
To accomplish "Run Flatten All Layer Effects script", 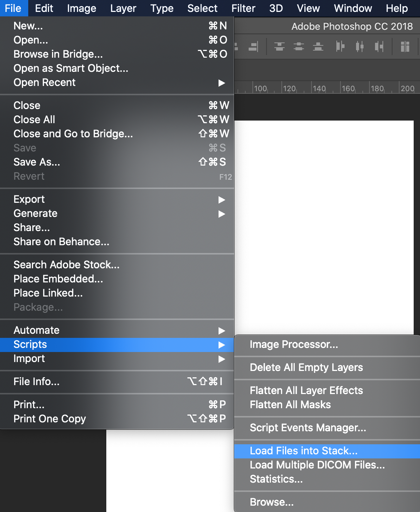I will 327,391.
